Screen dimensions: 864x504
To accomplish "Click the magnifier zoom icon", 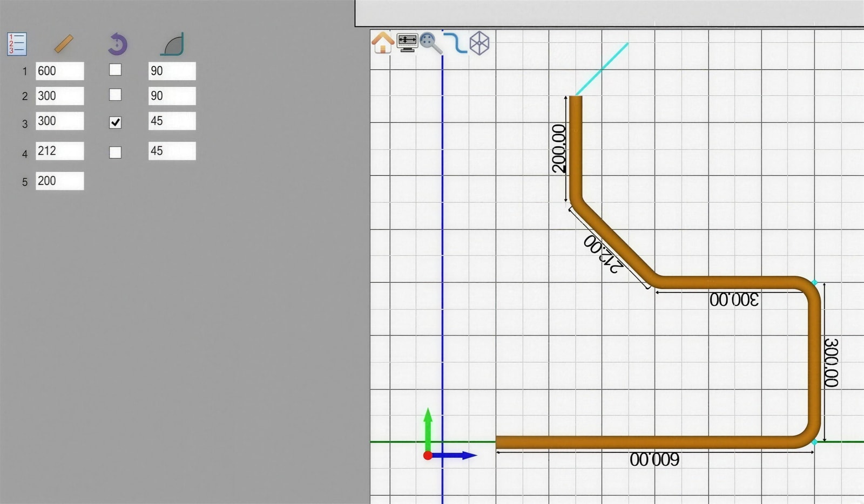I will click(431, 43).
